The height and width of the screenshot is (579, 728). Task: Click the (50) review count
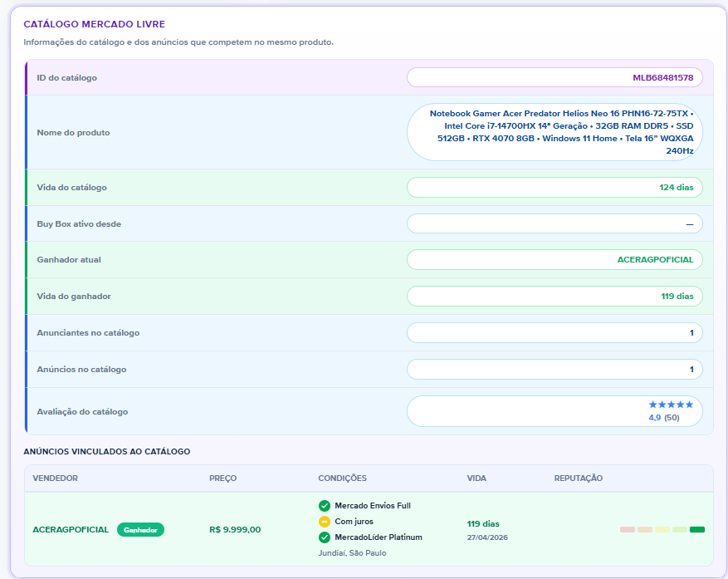672,417
